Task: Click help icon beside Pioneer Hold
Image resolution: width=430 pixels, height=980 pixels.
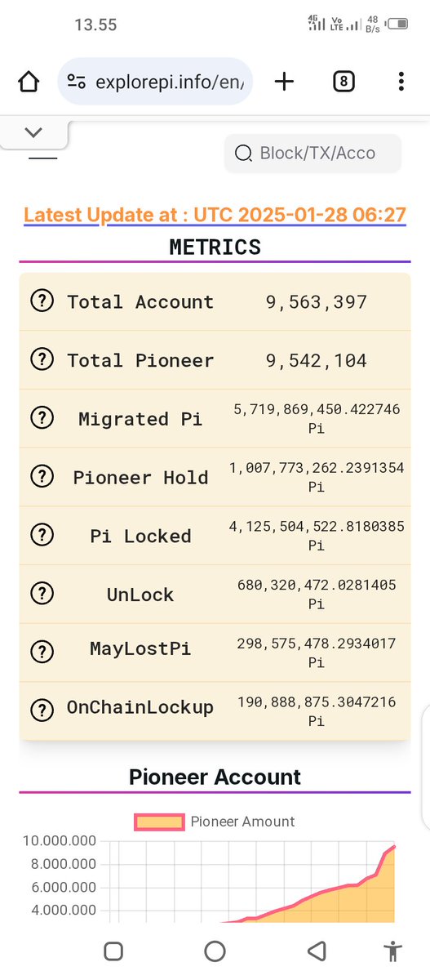Action: point(42,477)
